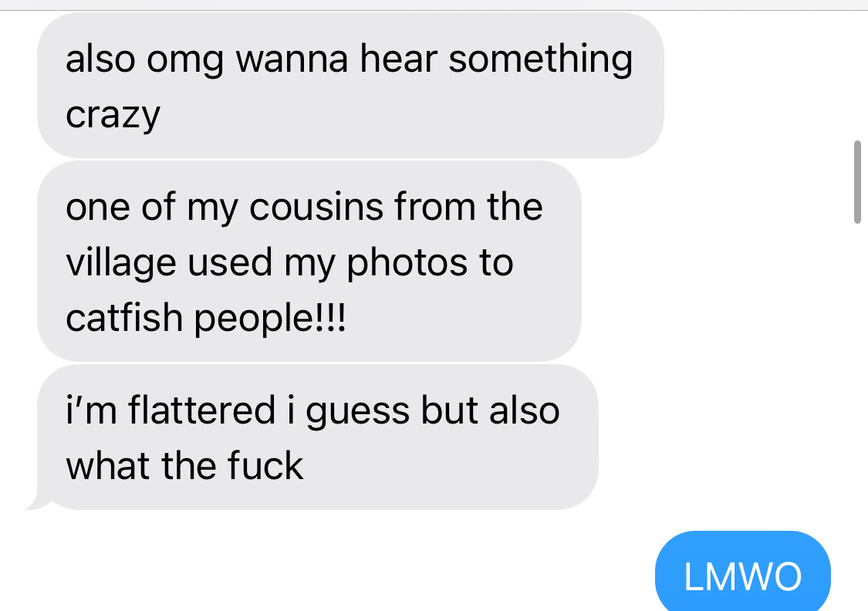Click the scrollbar track above the thumb
868x611 pixels.
[x=857, y=75]
